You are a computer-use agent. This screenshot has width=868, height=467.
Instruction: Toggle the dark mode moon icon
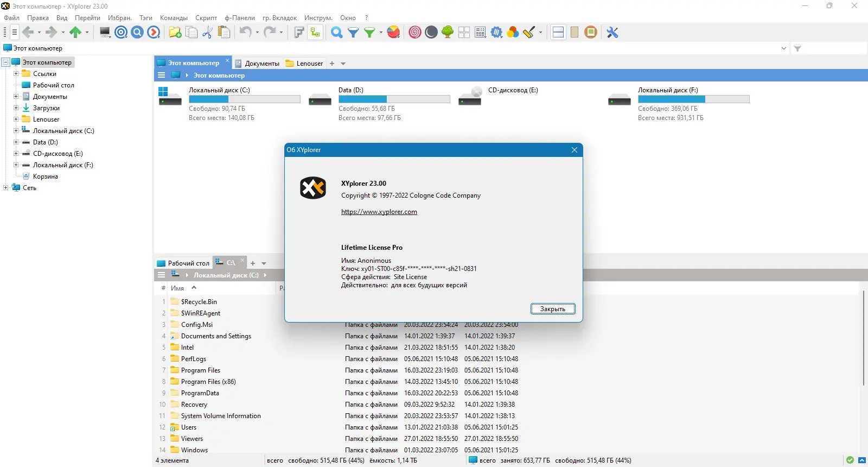tap(431, 33)
